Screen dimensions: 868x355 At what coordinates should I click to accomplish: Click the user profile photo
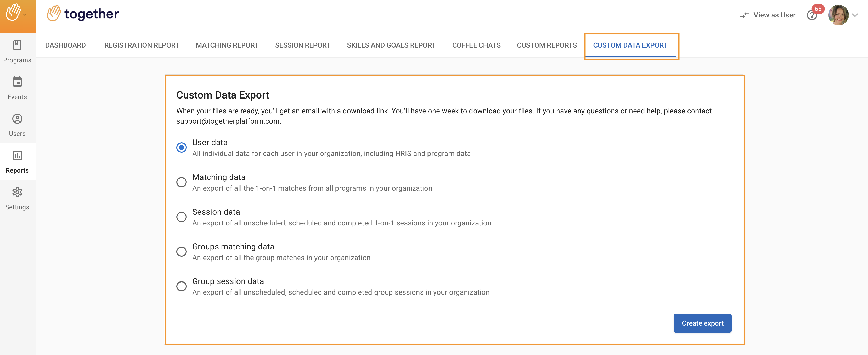(838, 15)
